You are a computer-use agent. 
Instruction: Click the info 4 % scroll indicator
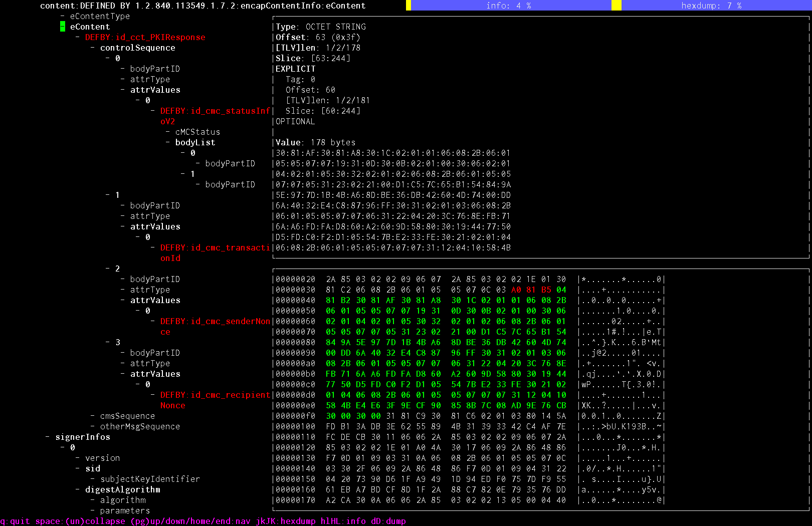point(509,6)
